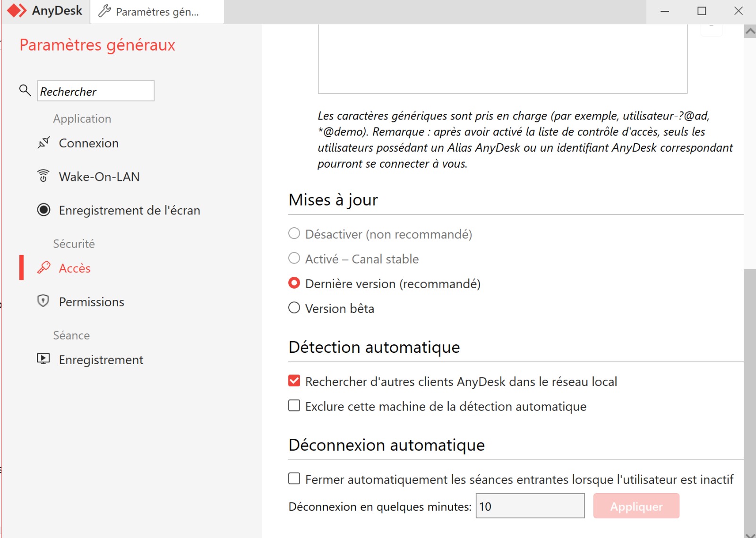Click the disconnection minutes field
Image resolution: width=756 pixels, height=538 pixels.
click(530, 506)
